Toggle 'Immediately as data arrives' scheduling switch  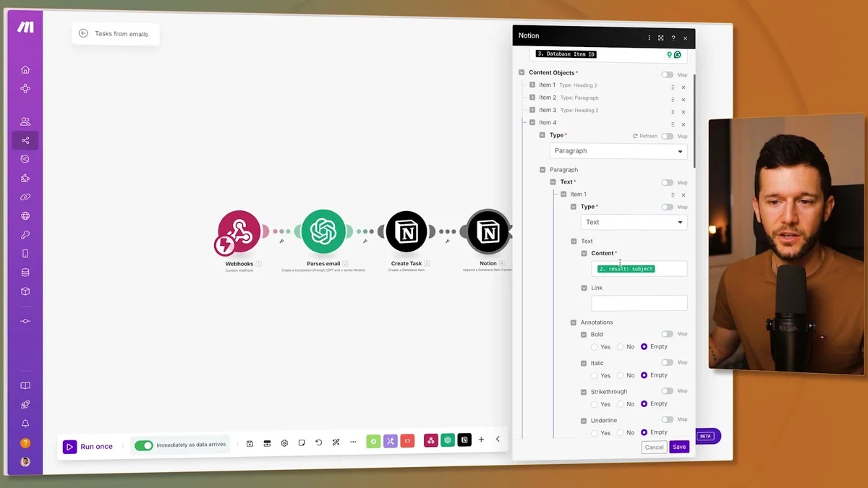145,446
